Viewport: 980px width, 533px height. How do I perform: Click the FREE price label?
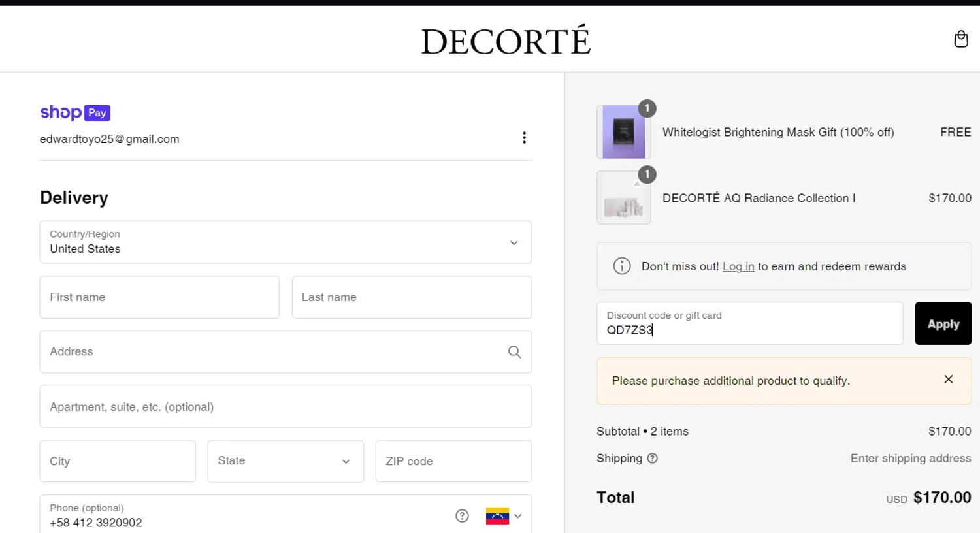pyautogui.click(x=955, y=132)
